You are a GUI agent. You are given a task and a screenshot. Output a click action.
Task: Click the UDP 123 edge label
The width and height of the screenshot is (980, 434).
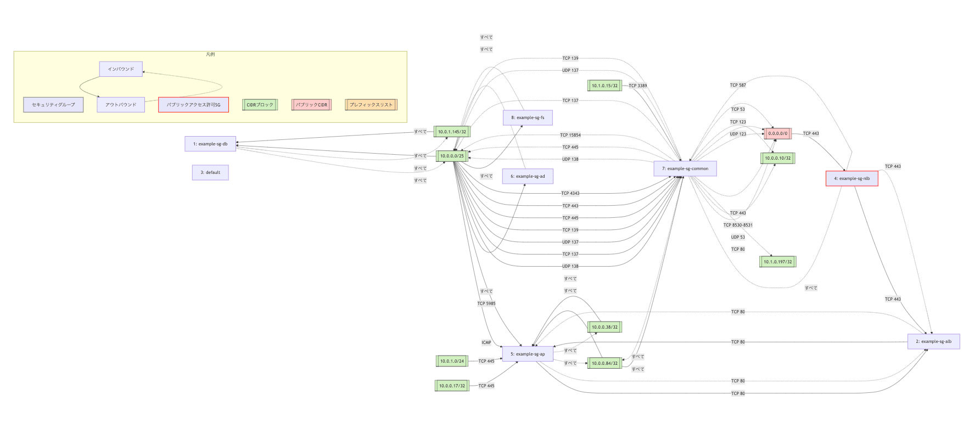click(738, 134)
